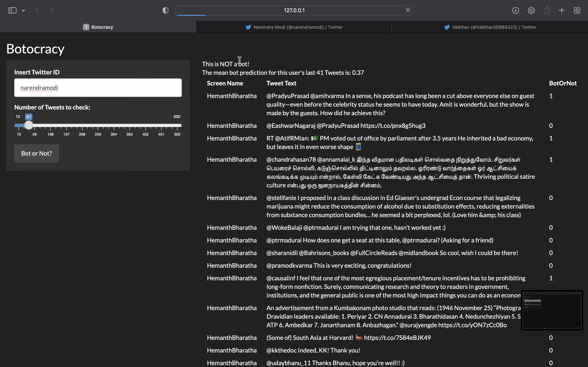Click the forward navigation arrow

click(x=51, y=10)
